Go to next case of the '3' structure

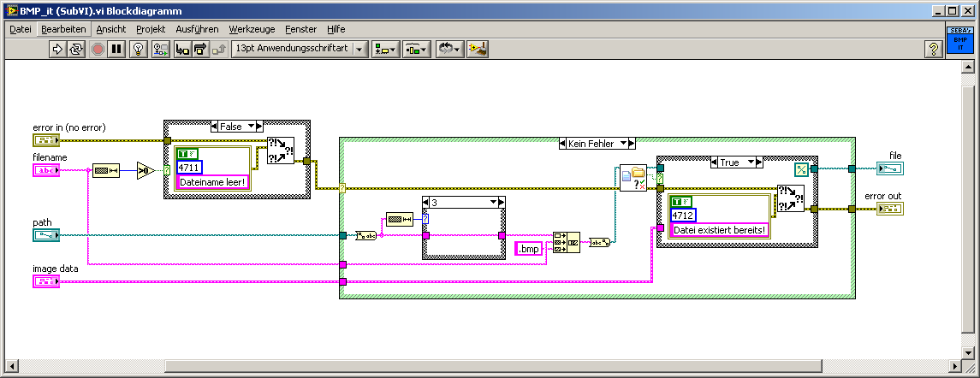click(502, 203)
